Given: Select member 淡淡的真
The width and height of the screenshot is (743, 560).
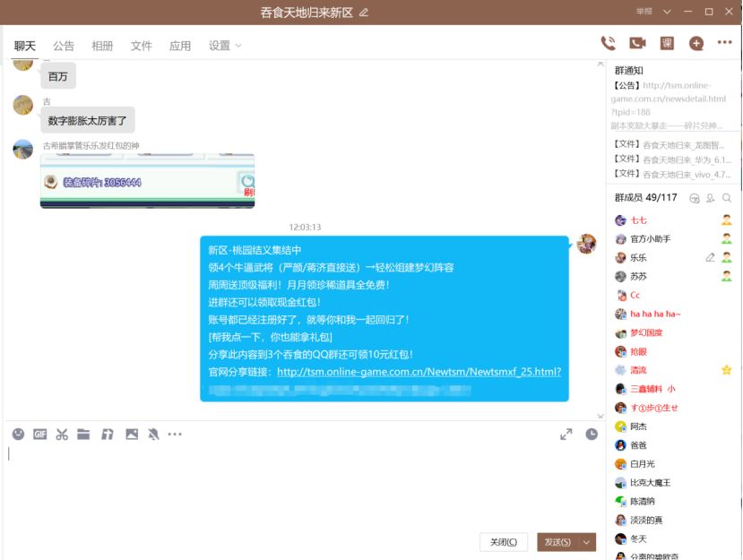Looking at the screenshot, I should [673, 520].
